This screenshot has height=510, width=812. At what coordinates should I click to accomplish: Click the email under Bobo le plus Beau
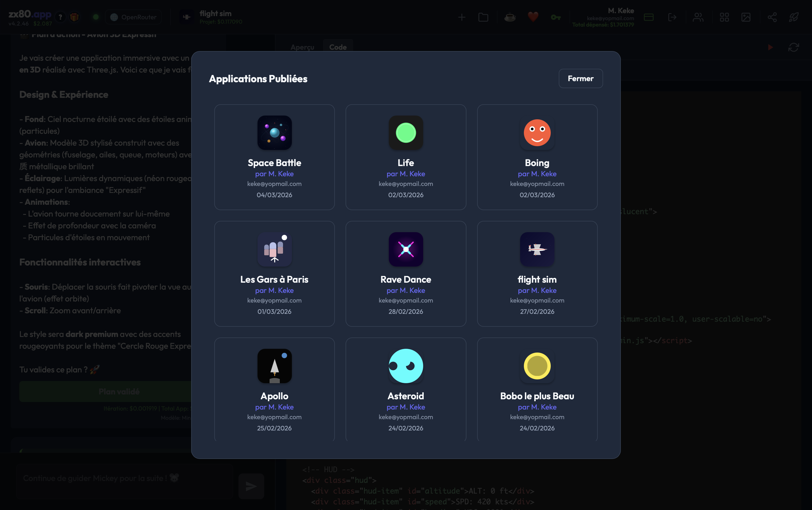pyautogui.click(x=537, y=417)
